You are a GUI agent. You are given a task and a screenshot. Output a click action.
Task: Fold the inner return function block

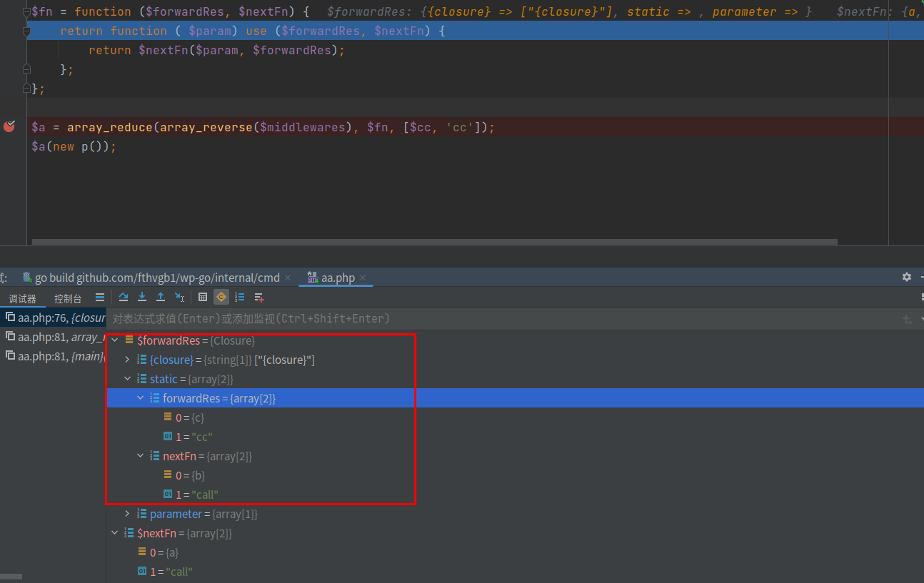click(26, 31)
